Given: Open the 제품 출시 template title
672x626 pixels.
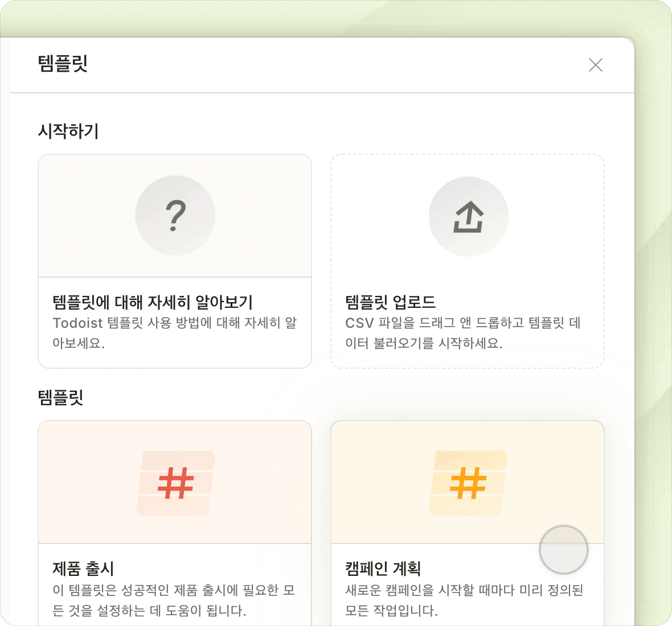Looking at the screenshot, I should coord(83,568).
